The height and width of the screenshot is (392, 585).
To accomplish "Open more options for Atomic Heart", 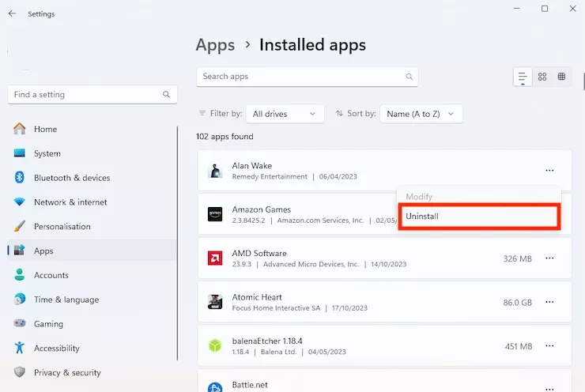I will coord(549,302).
